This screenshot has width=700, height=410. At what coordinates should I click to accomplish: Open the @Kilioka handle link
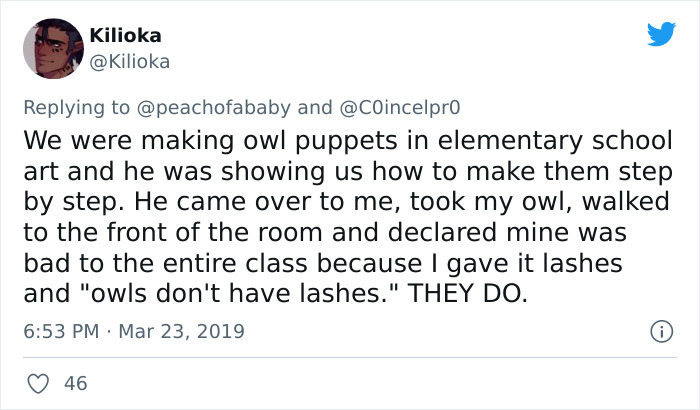point(128,61)
